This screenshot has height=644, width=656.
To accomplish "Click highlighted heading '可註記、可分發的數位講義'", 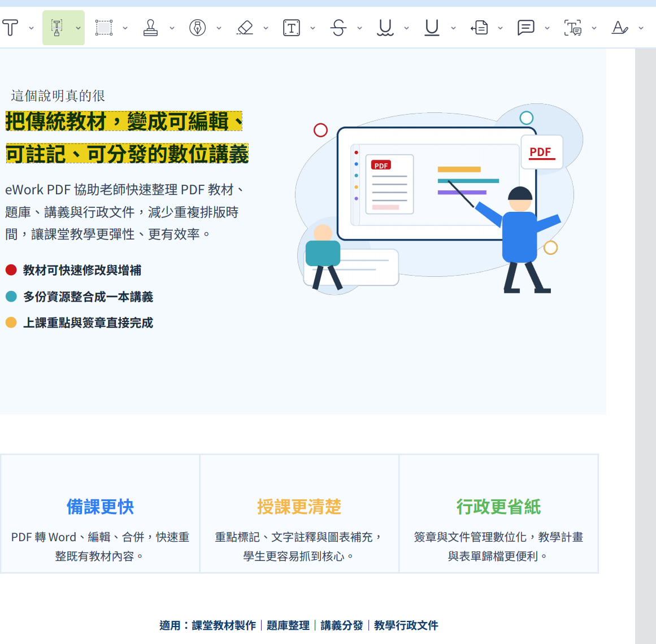I will point(127,154).
